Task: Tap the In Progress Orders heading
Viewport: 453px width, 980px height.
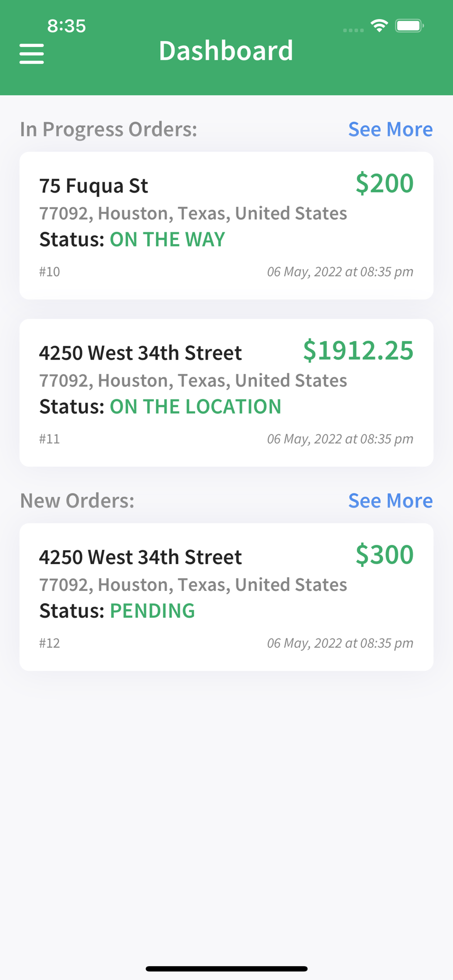Action: pos(108,129)
